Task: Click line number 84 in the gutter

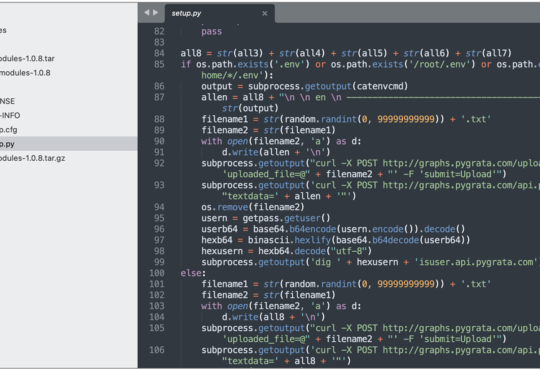Action: [x=159, y=53]
